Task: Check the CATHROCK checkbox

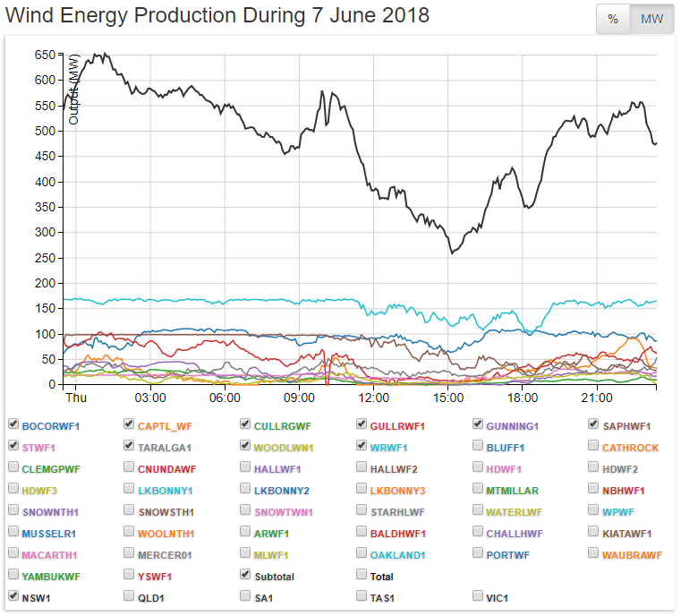Action: click(595, 445)
